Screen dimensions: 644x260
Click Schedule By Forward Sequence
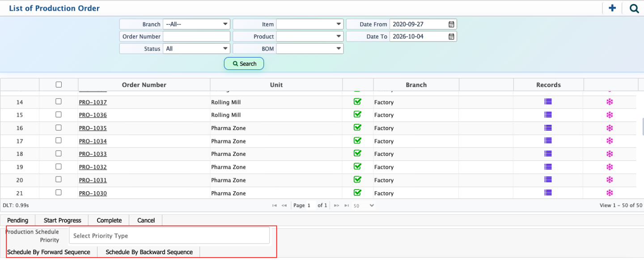pyautogui.click(x=49, y=252)
